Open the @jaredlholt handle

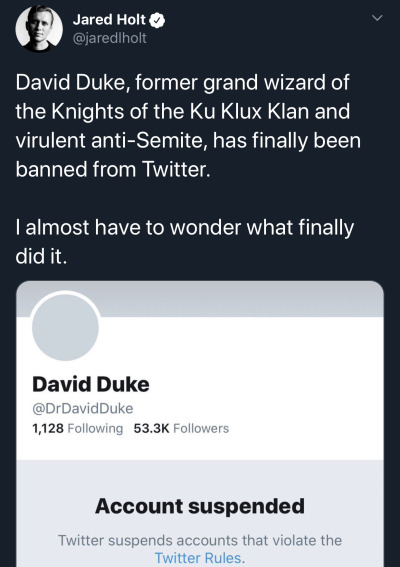pyautogui.click(x=110, y=38)
